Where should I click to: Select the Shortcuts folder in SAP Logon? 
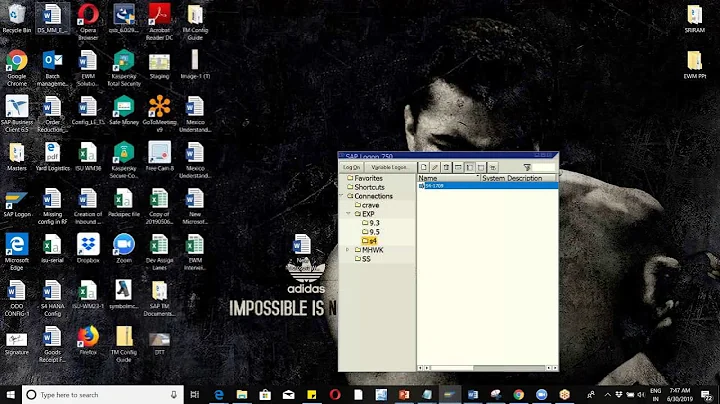[x=366, y=187]
